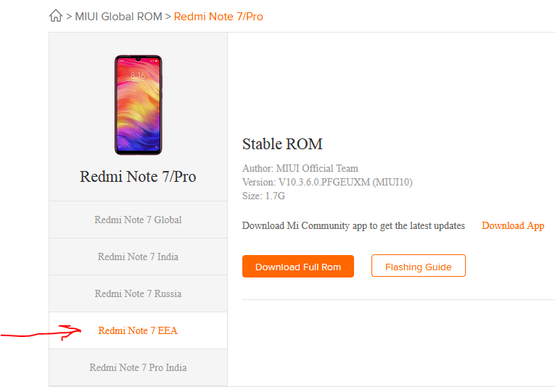555x392 pixels.
Task: Click the version V10.3.6.0.PFGEUXM text line
Action: (327, 182)
